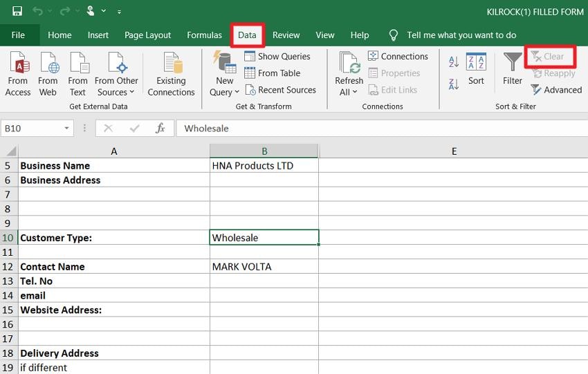Toggle touch/mouse mode icon
The image size is (588, 374).
pos(91,11)
